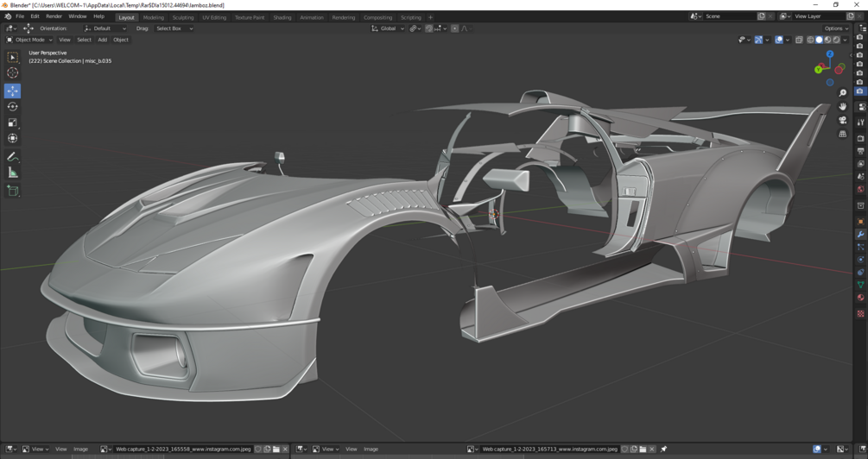Toggle viewport overlays display
The width and height of the screenshot is (868, 459).
tap(779, 40)
